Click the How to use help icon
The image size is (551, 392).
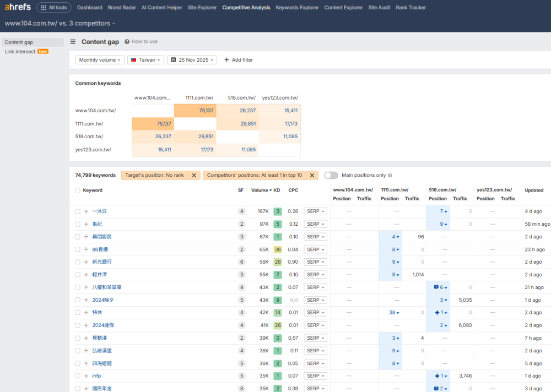pyautogui.click(x=127, y=42)
